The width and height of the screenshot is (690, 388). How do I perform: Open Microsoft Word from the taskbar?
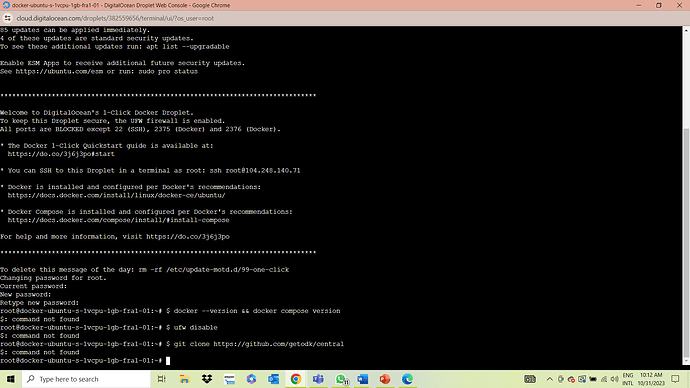363,379
